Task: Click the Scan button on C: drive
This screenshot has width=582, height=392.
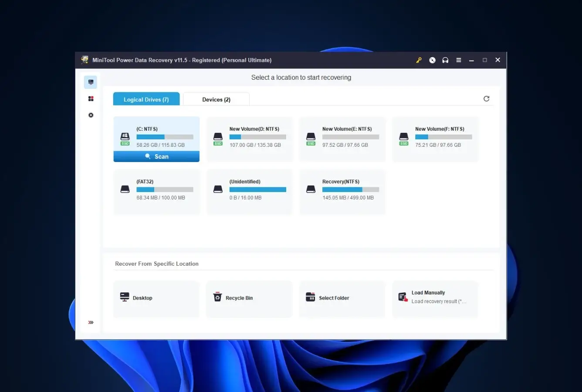Action: click(156, 156)
